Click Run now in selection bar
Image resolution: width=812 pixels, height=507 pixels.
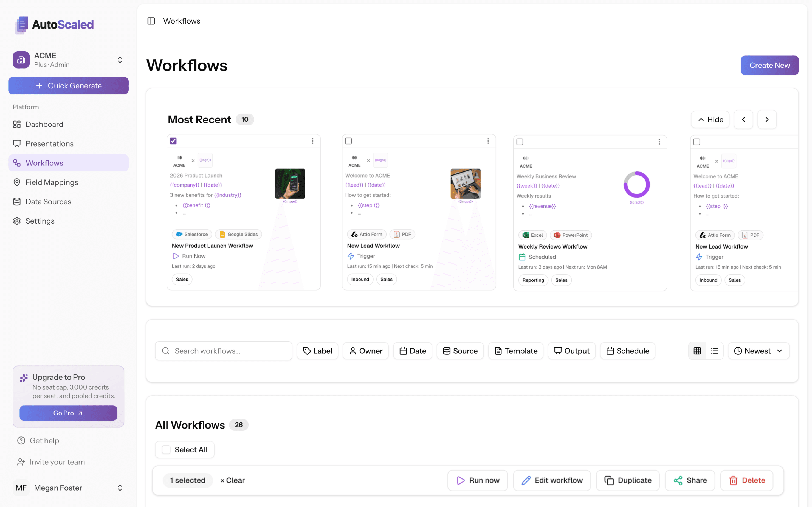pos(478,480)
